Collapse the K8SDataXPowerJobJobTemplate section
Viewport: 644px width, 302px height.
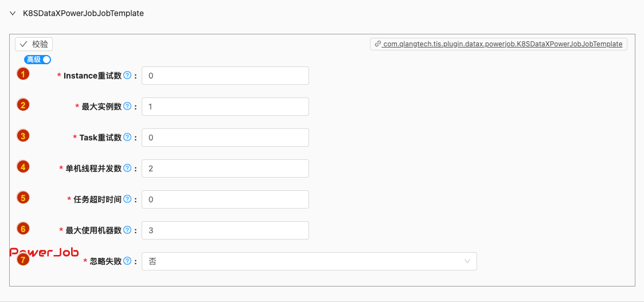(x=13, y=13)
